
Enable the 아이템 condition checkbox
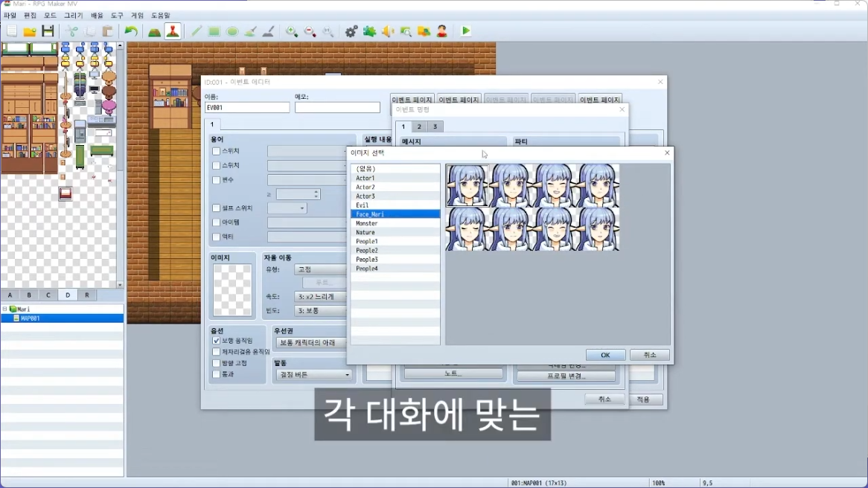click(x=216, y=222)
